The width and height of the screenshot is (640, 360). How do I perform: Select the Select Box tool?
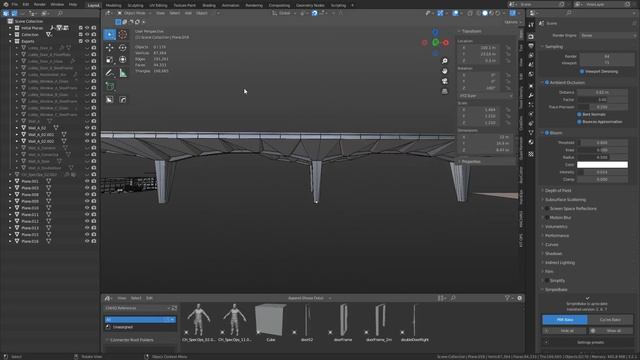(110, 35)
